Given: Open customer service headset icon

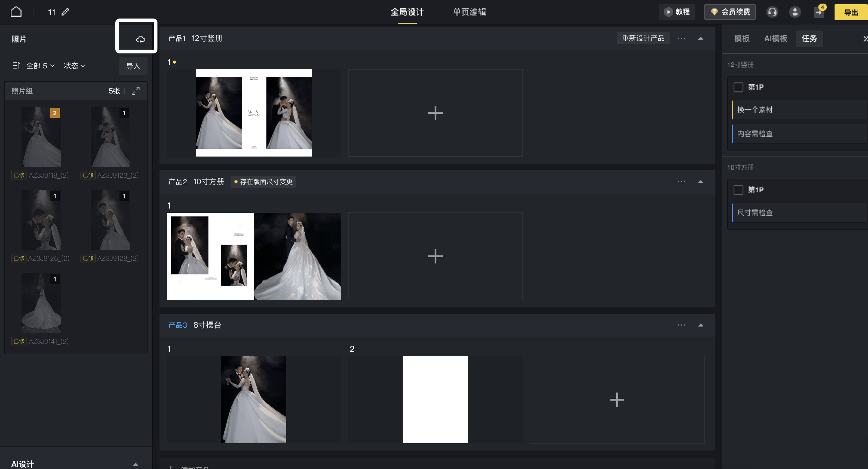Looking at the screenshot, I should tap(772, 12).
